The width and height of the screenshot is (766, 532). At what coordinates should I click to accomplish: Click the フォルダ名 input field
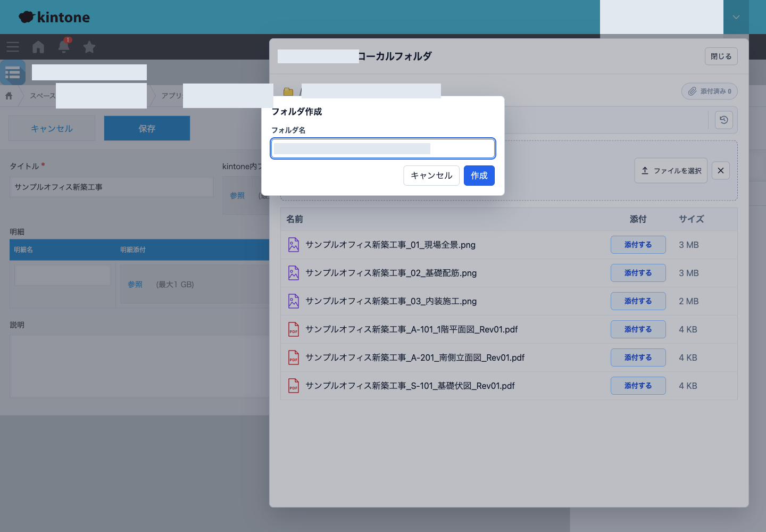(383, 148)
